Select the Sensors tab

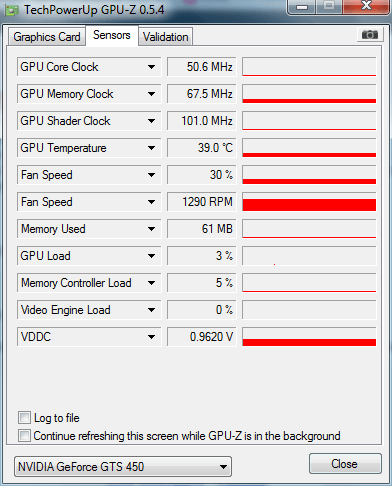(x=112, y=35)
